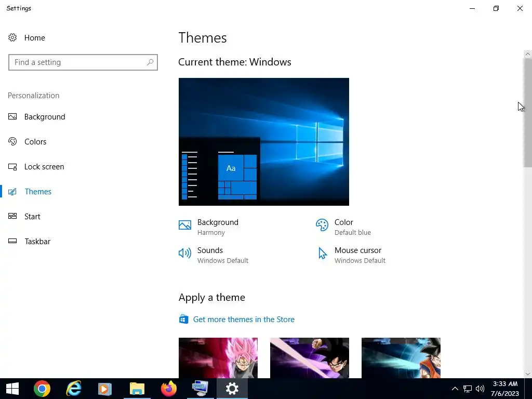Click the Store bag icon
The height and width of the screenshot is (399, 532).
click(183, 320)
